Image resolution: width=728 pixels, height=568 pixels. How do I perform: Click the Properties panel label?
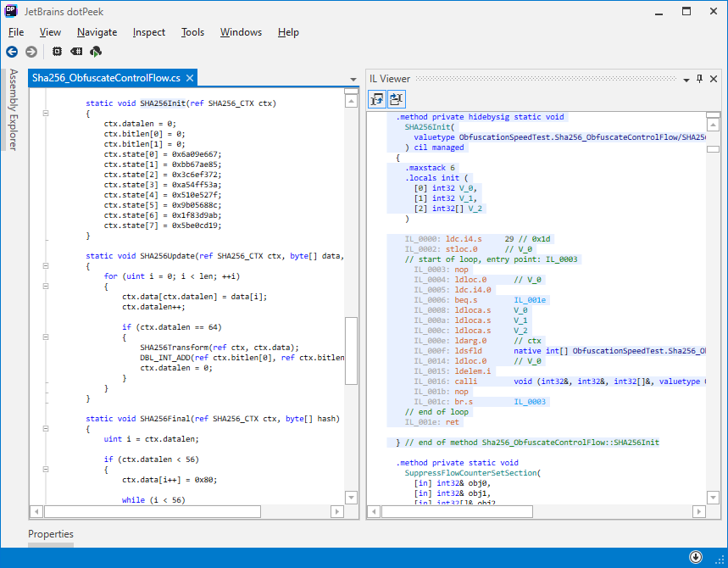click(x=51, y=534)
